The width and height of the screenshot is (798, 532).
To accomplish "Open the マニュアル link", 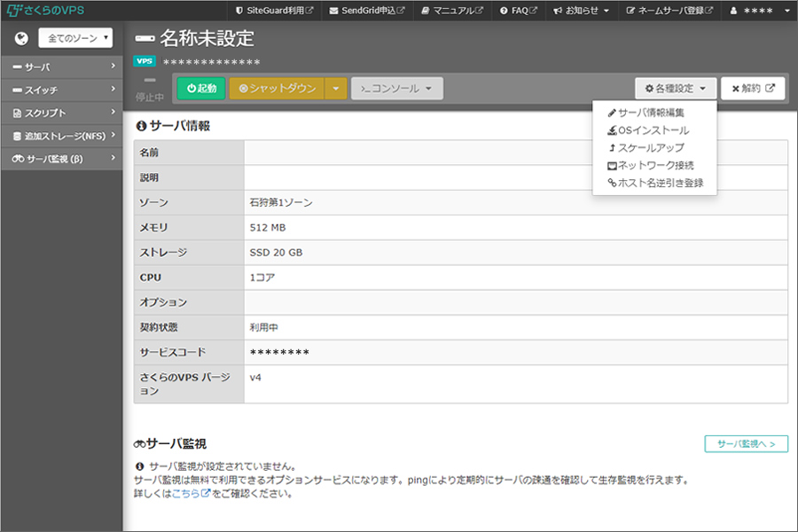I will [452, 11].
